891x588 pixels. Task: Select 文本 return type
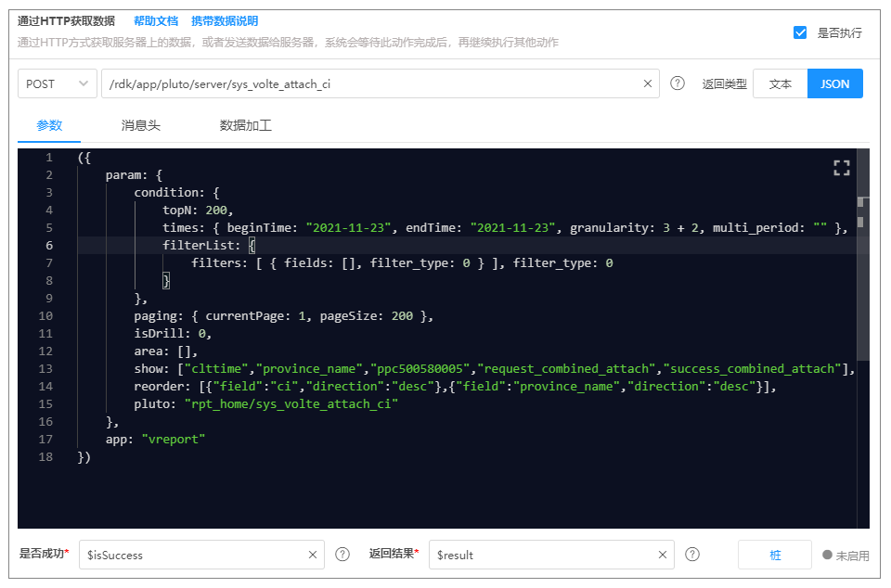point(781,83)
